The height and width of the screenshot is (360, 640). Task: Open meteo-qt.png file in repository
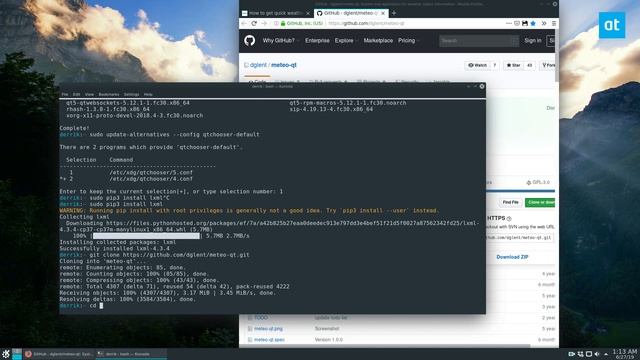268,329
